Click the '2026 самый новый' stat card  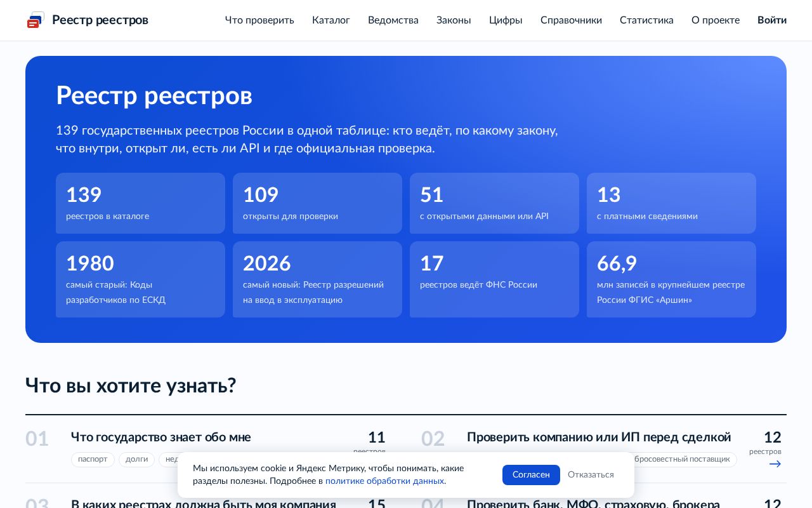pos(317,279)
